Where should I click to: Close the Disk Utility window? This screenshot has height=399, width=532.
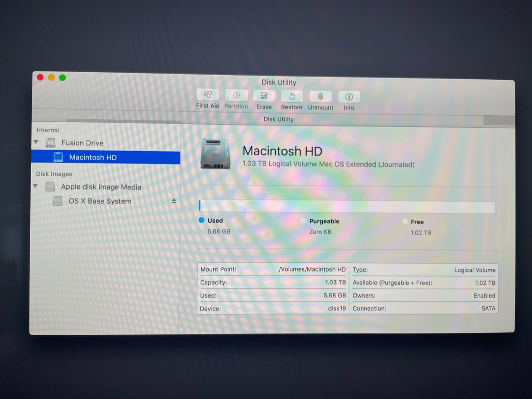[40, 77]
